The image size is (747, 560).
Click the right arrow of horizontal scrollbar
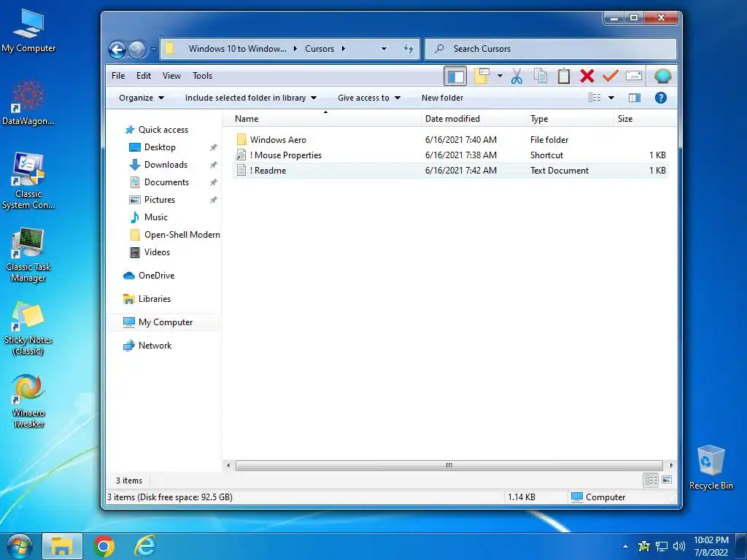671,465
